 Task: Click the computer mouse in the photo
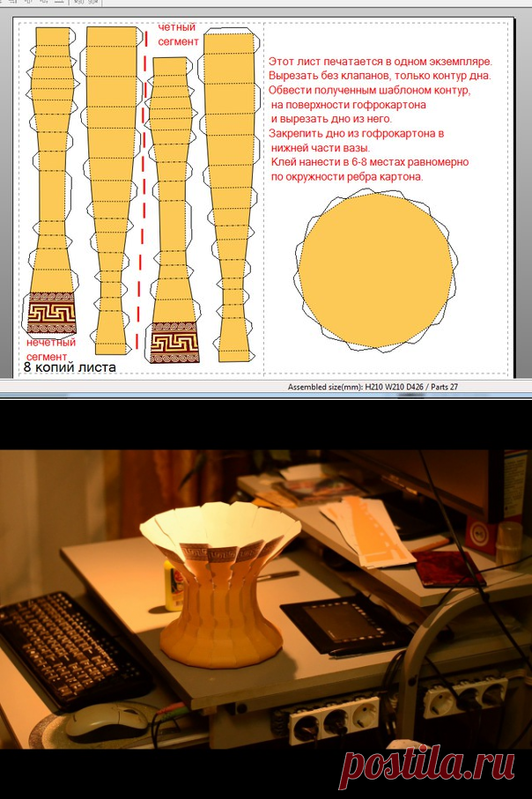pos(106,720)
